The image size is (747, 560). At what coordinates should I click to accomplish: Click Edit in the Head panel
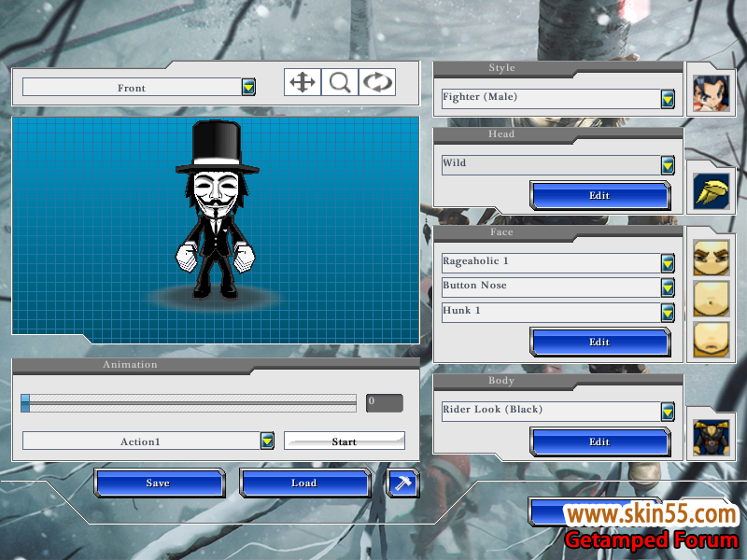599,195
